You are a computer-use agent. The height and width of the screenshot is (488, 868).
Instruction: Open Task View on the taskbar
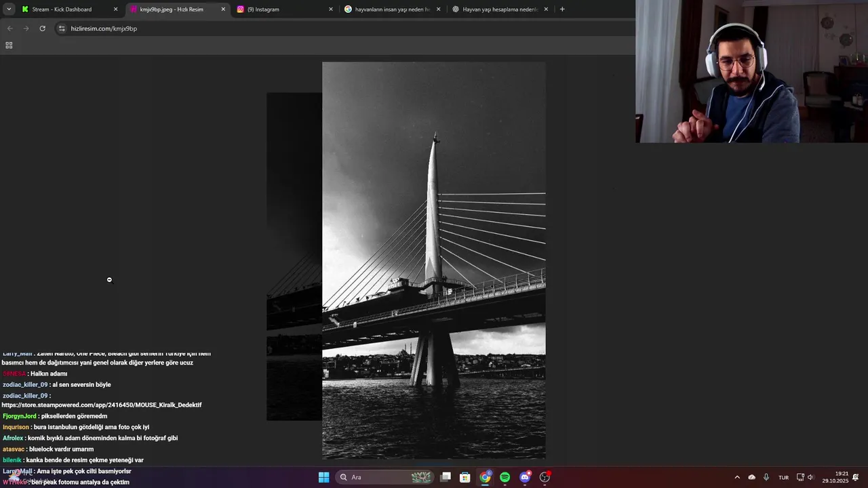click(x=446, y=477)
